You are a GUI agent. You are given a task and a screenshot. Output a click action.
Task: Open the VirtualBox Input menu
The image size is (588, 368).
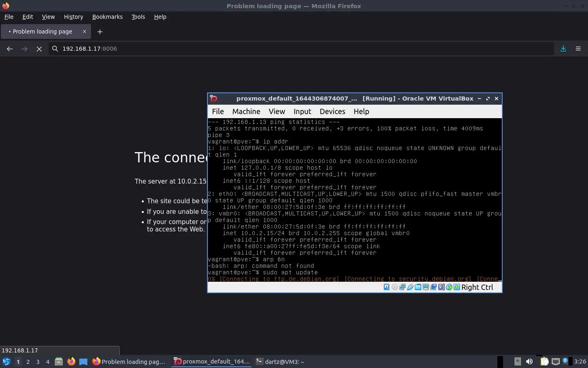[302, 111]
